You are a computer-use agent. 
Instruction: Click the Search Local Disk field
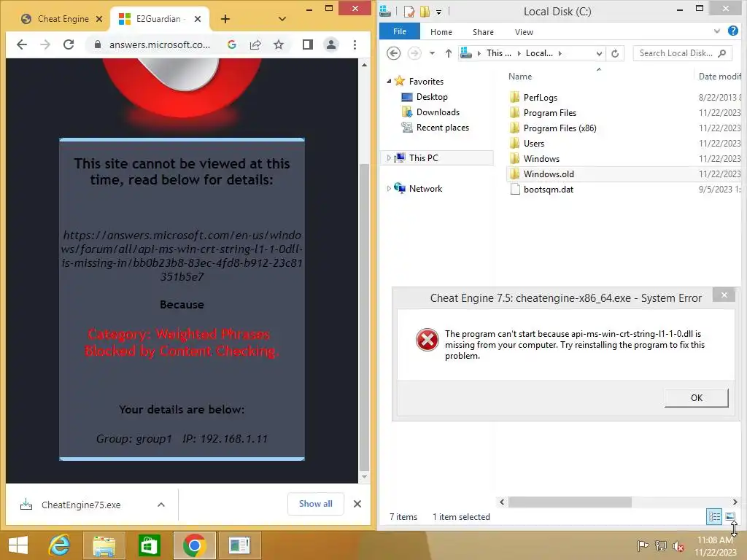[682, 53]
